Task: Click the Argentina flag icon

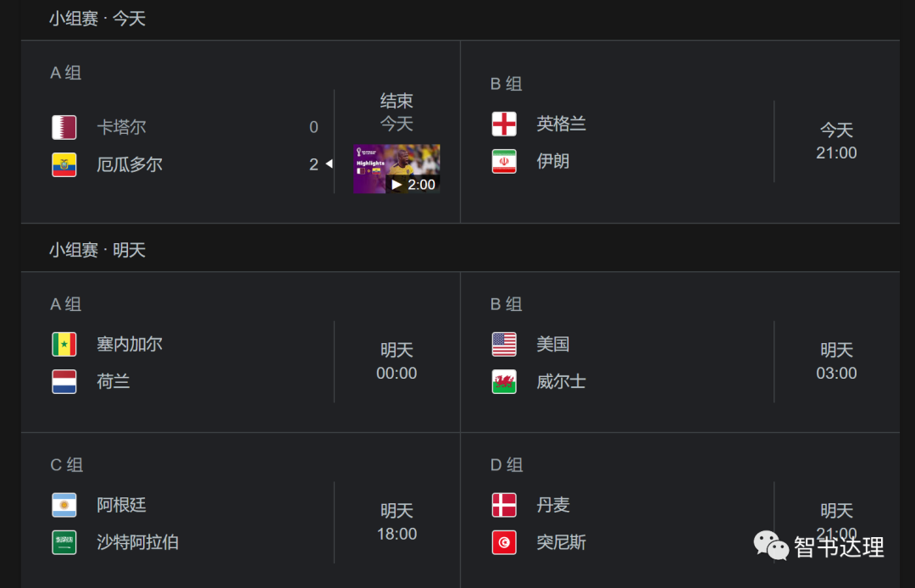Action: [64, 505]
